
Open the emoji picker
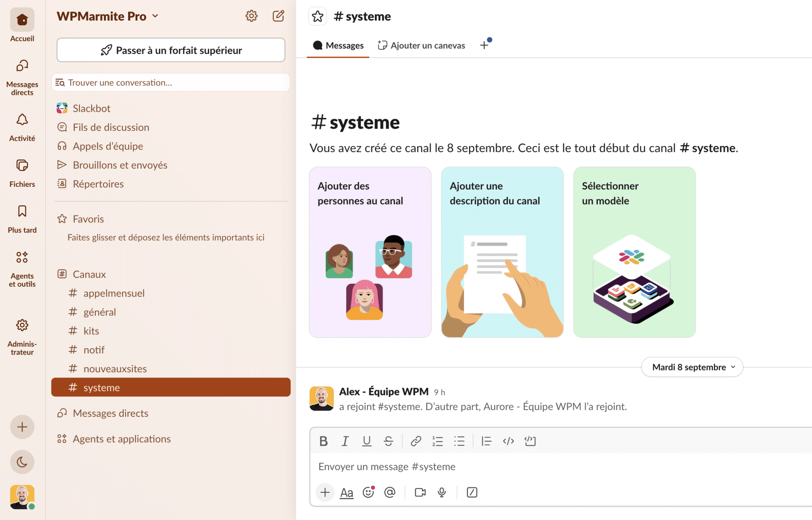click(368, 493)
